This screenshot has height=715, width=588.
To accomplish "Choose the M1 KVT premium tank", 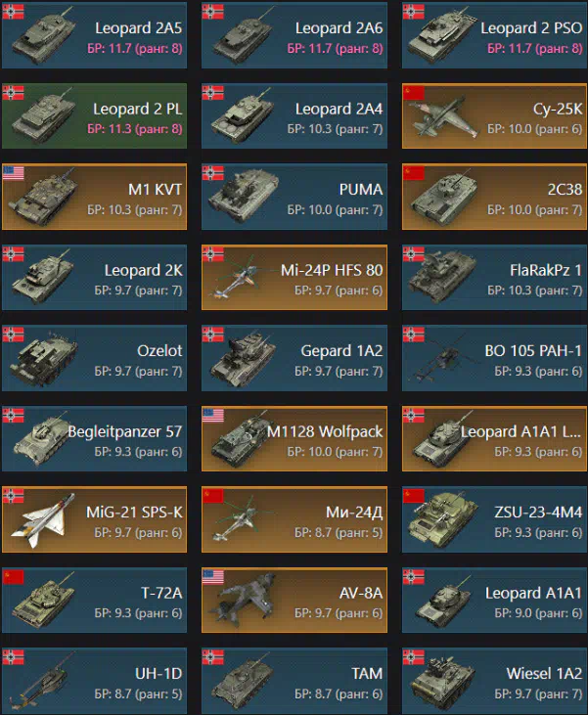I will click(x=95, y=197).
